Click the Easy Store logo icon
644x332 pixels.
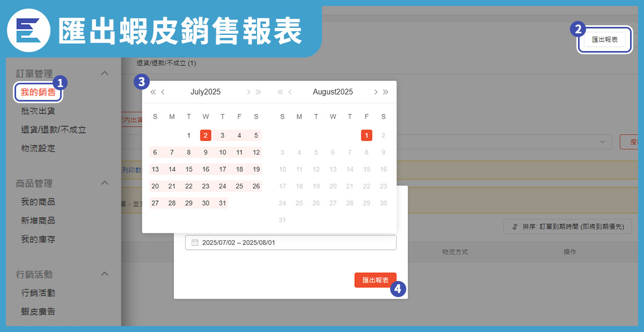tap(27, 31)
